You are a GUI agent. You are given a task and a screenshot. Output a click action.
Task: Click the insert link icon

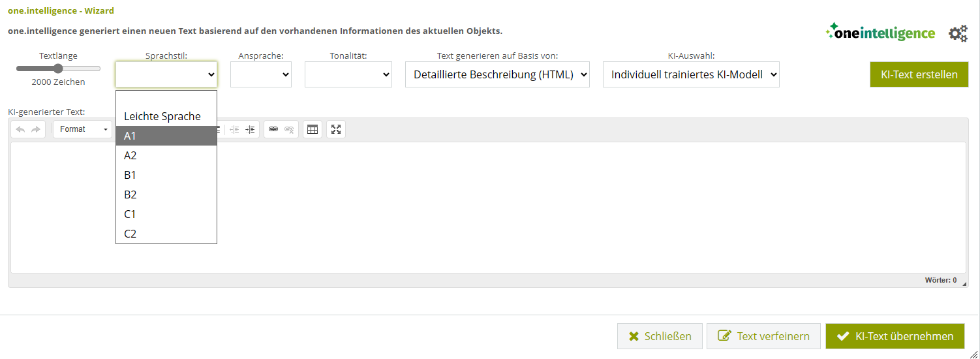tap(273, 129)
